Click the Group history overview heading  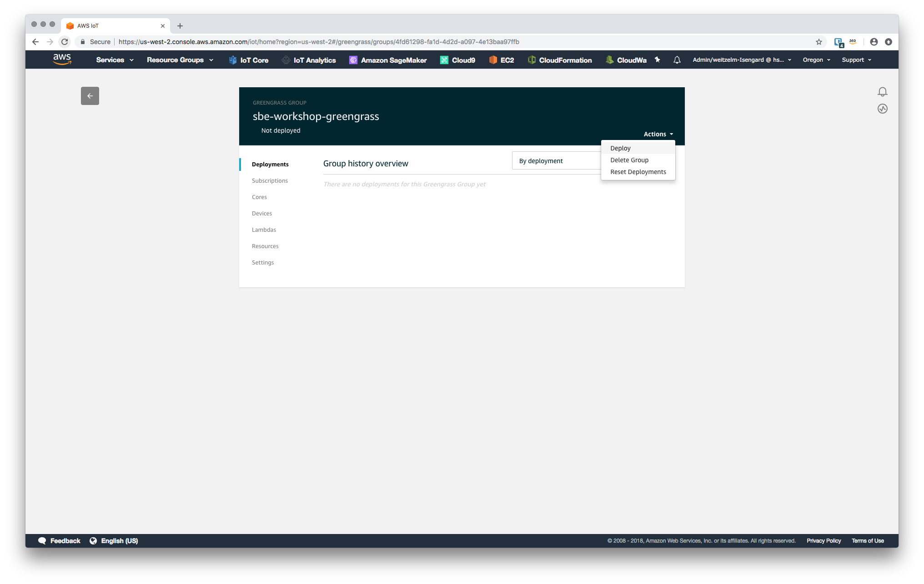pyautogui.click(x=366, y=164)
